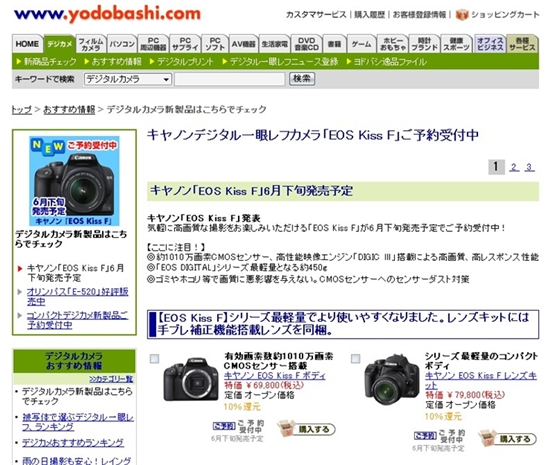
Task: Open the 購入履歴 link
Action: (x=369, y=15)
